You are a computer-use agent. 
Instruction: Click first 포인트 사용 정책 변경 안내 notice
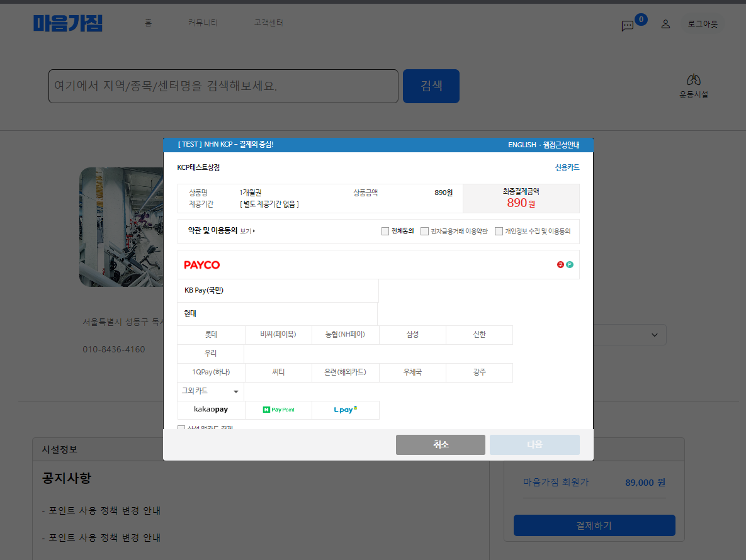pyautogui.click(x=101, y=510)
